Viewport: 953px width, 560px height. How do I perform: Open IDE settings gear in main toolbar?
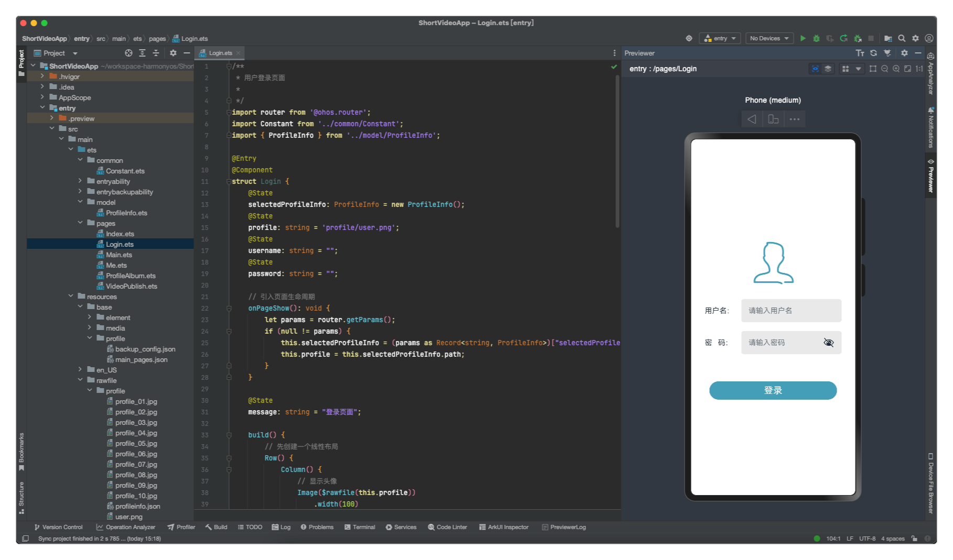(915, 38)
